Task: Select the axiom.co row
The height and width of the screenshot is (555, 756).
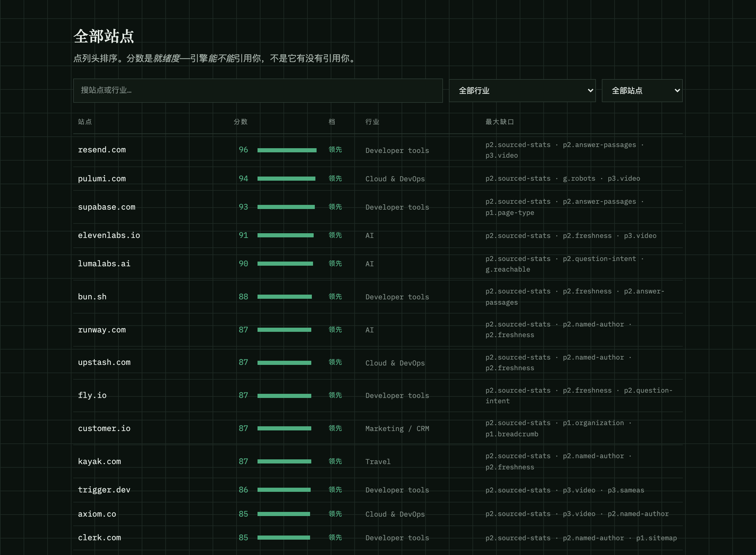Action: click(378, 514)
